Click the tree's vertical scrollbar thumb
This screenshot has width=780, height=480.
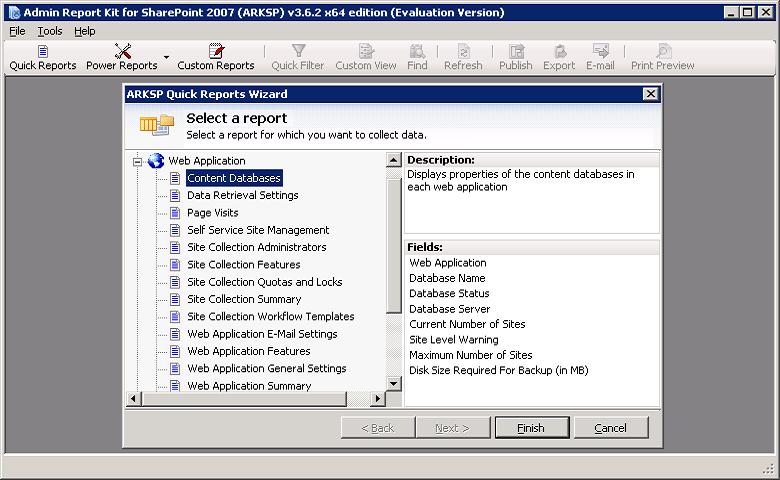click(x=393, y=246)
